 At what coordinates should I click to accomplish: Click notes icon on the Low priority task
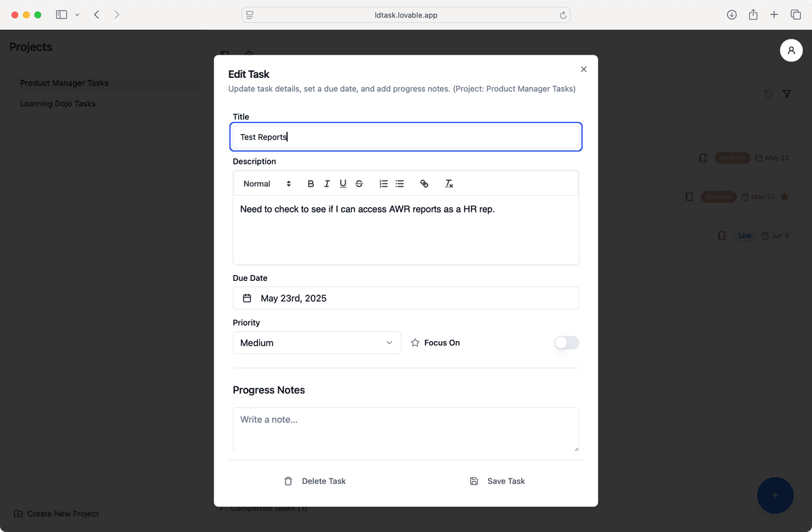(x=722, y=236)
